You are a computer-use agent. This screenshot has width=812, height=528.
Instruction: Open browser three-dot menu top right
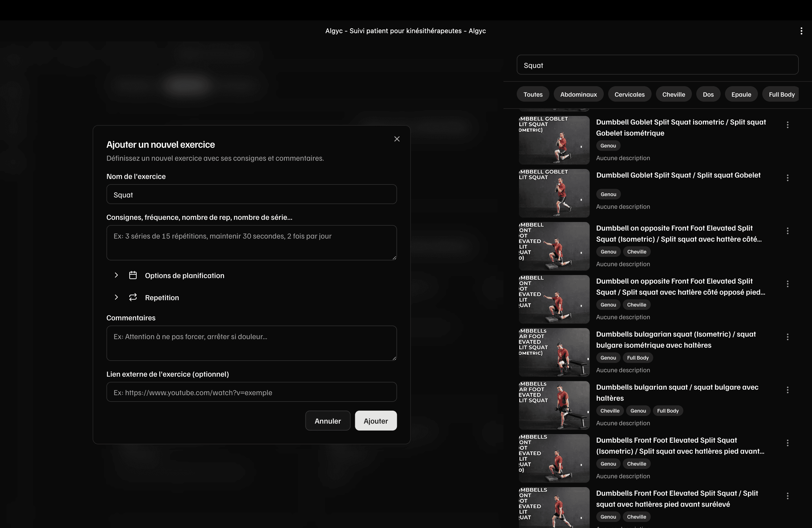(801, 31)
